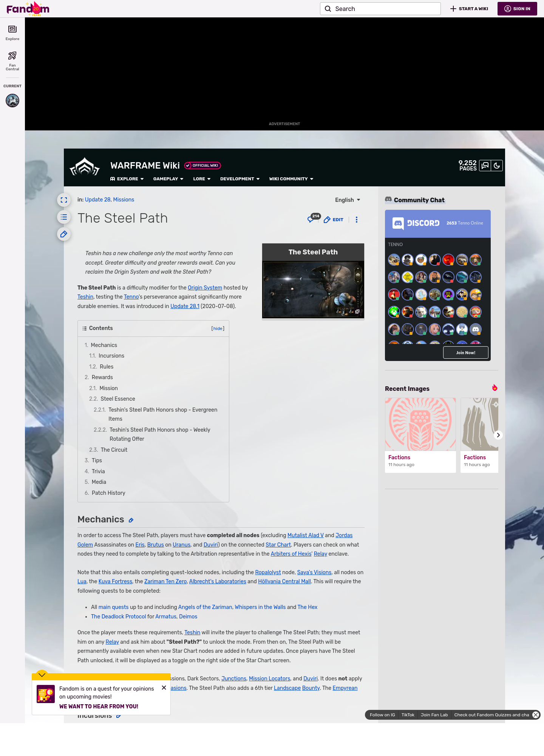Click the SIGN IN button
The width and height of the screenshot is (544, 756).
(517, 9)
